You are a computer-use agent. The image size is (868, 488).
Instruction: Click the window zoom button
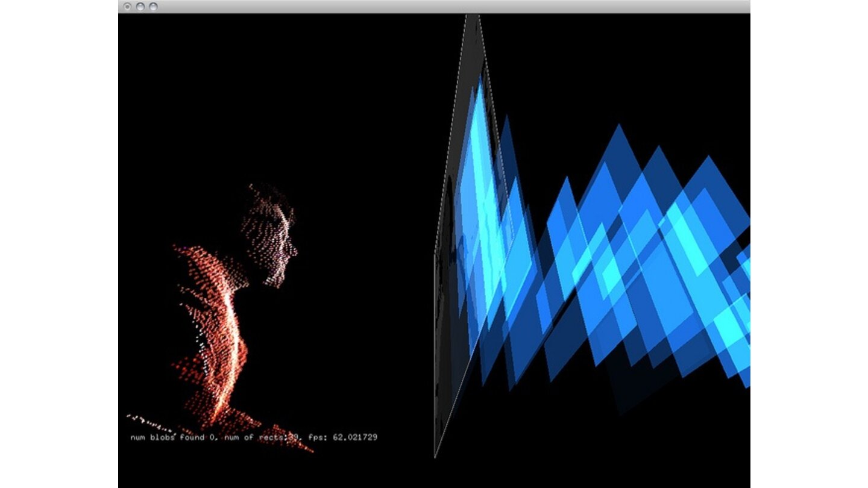click(x=153, y=7)
